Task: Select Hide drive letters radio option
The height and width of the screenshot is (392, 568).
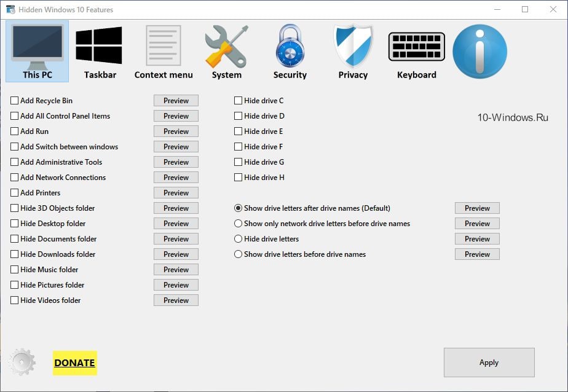Action: click(239, 239)
